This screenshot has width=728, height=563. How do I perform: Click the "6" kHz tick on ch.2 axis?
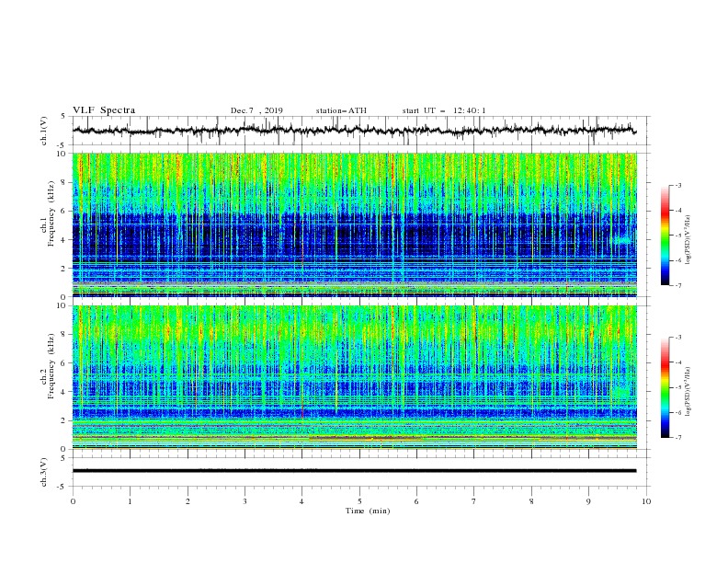pyautogui.click(x=63, y=363)
